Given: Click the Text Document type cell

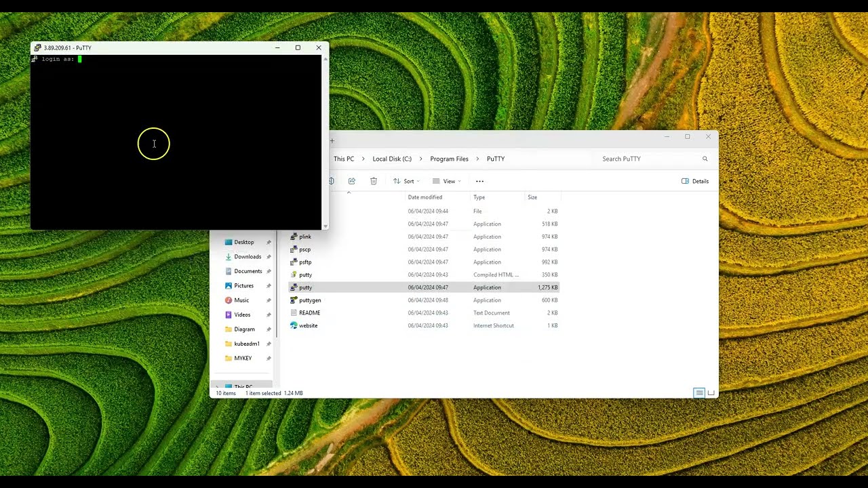Looking at the screenshot, I should click(x=491, y=313).
